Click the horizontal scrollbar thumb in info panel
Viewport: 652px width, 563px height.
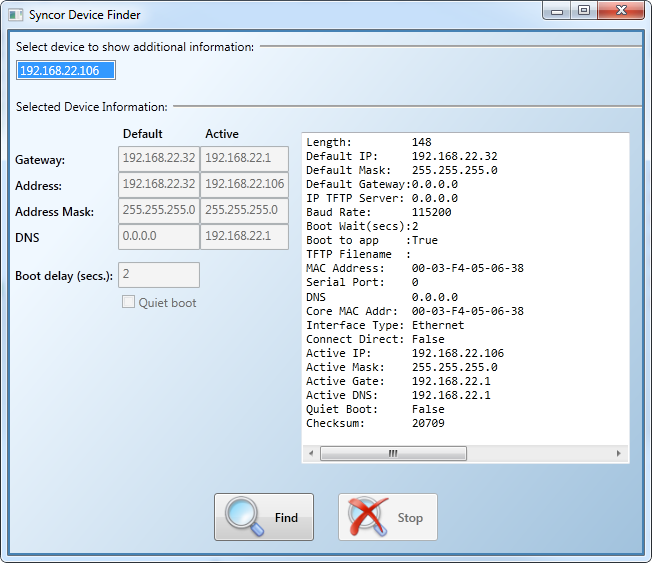click(393, 453)
